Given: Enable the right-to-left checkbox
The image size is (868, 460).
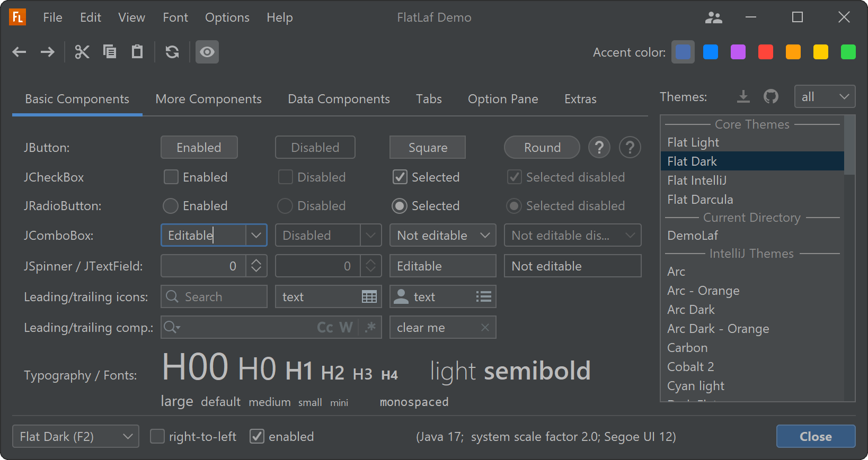Looking at the screenshot, I should pyautogui.click(x=157, y=436).
